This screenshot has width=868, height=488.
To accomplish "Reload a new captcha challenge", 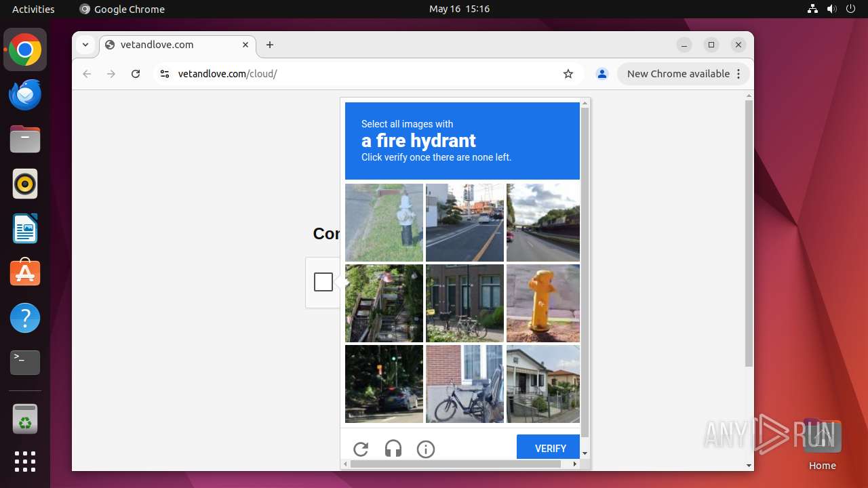I will [x=361, y=449].
